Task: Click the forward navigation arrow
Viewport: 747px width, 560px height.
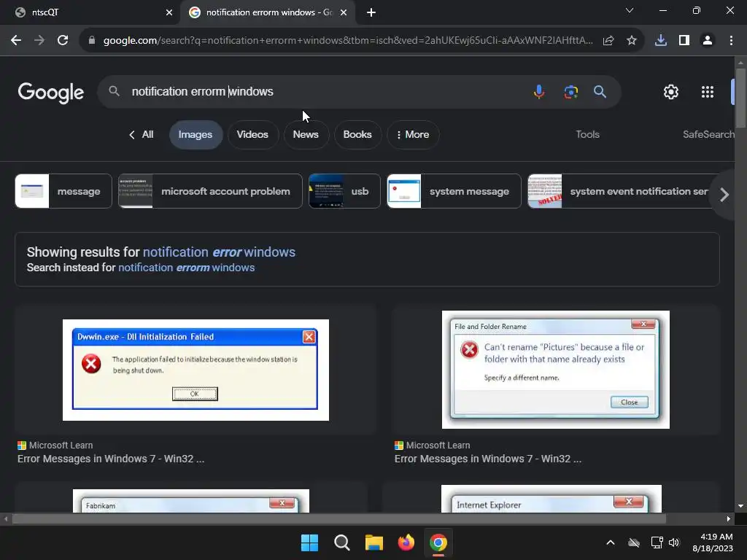Action: [x=39, y=41]
